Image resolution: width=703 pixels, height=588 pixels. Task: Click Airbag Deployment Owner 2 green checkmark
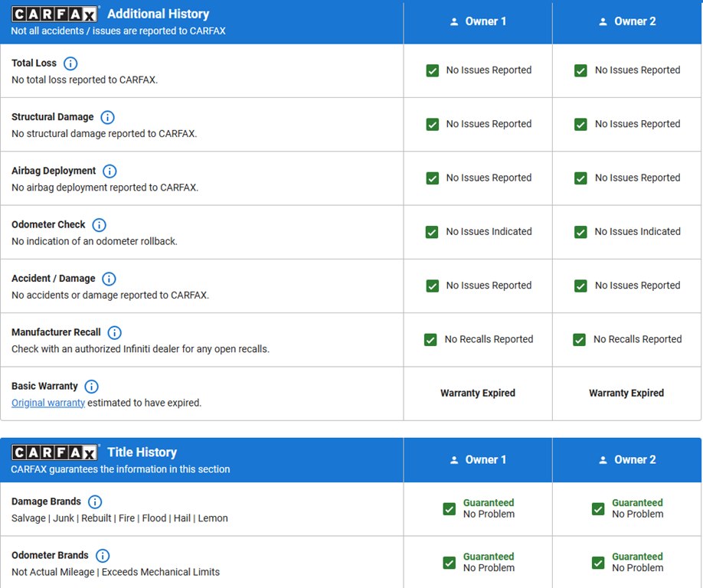[x=580, y=178]
